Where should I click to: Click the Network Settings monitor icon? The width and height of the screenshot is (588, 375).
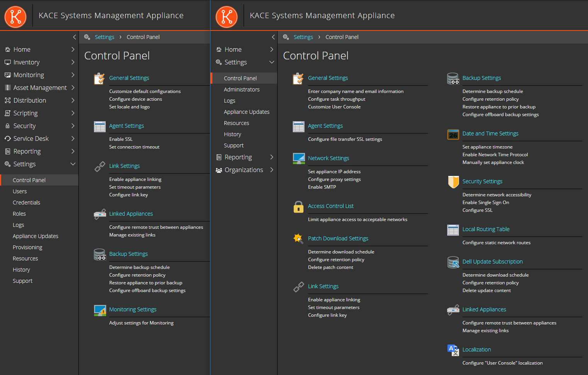click(x=298, y=159)
